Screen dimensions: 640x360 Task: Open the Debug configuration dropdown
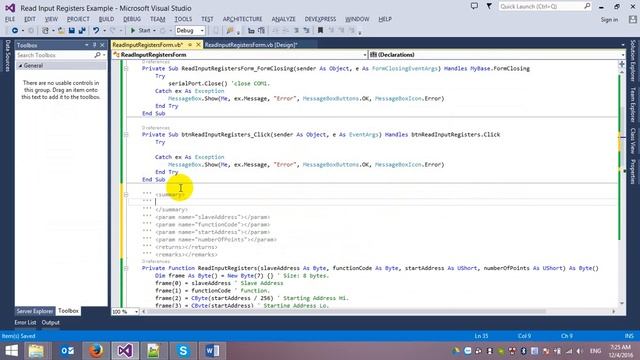(x=190, y=31)
